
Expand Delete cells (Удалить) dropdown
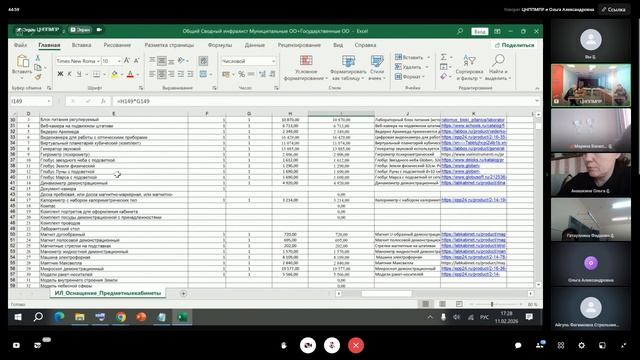427,67
